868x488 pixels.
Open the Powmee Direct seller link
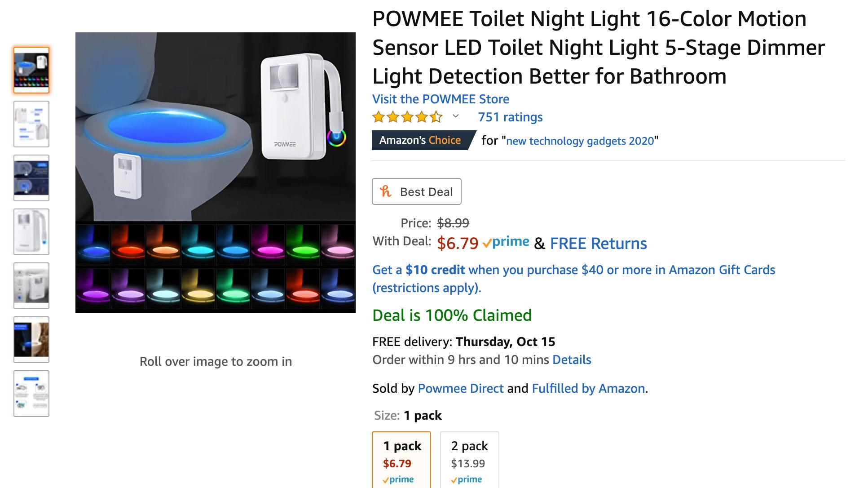pyautogui.click(x=460, y=388)
